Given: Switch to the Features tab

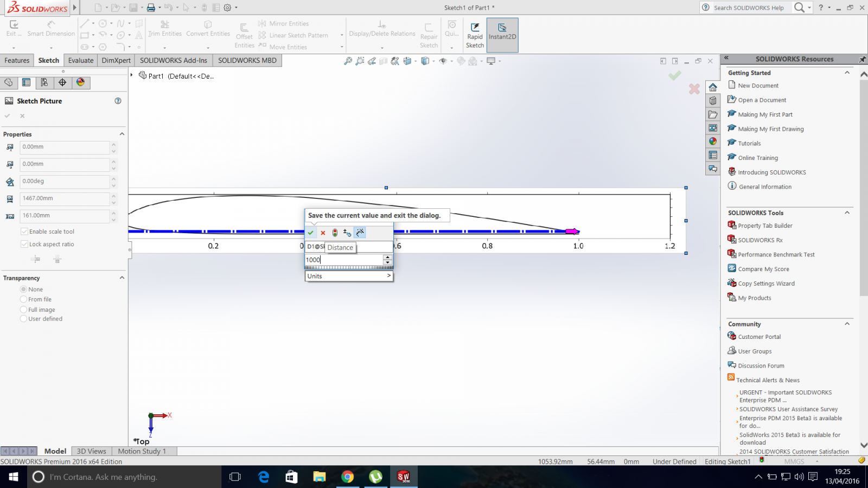Looking at the screenshot, I should click(17, 60).
